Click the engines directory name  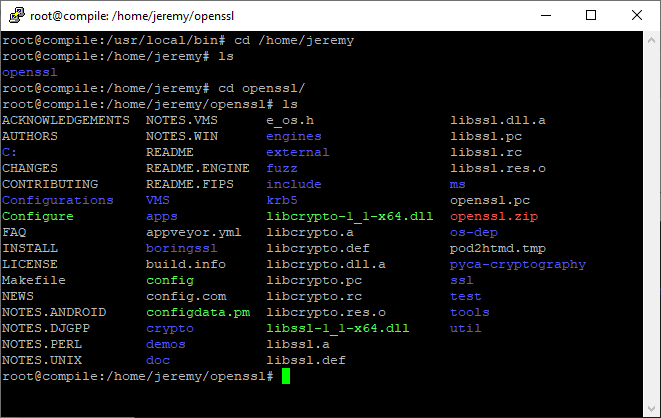point(294,136)
